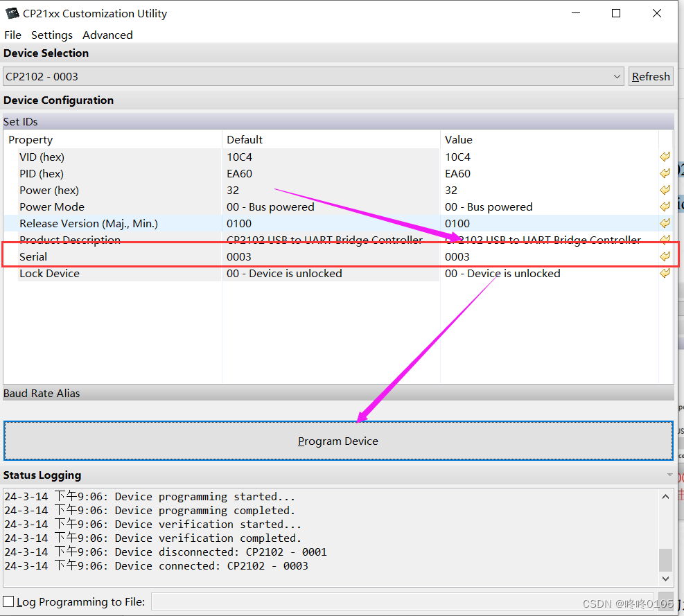Viewport: 684px width, 616px height.
Task: Click log line Device verification completed.
Action: point(152,538)
